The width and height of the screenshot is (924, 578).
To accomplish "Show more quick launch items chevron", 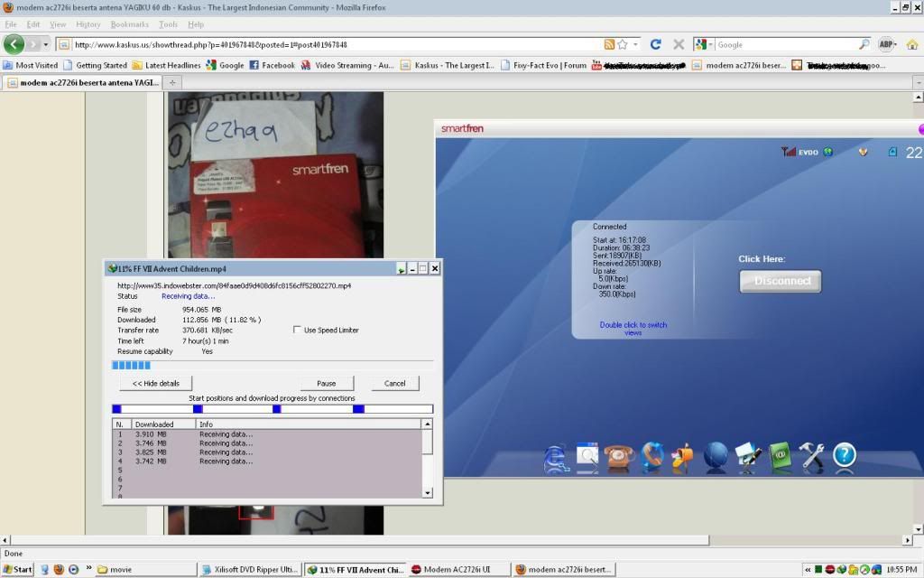I will tap(89, 569).
